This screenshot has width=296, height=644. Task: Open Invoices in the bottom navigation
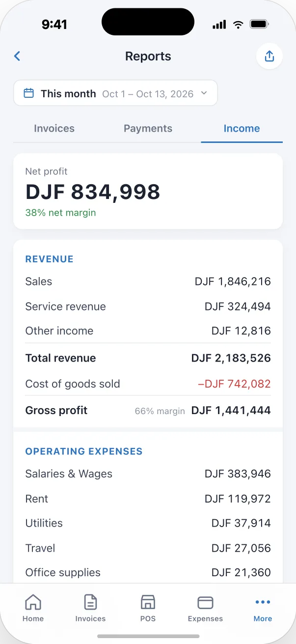pos(90,608)
